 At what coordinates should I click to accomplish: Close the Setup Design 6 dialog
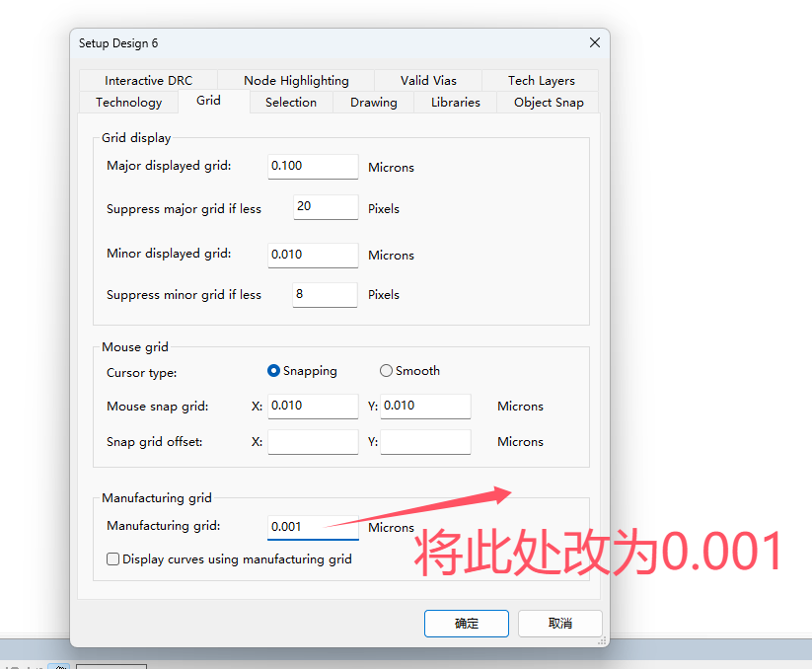[x=595, y=42]
